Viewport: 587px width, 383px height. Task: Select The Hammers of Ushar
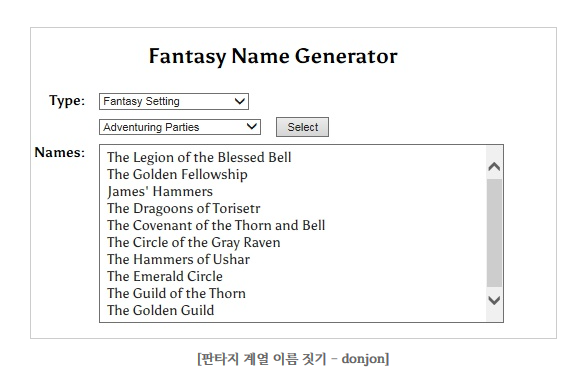pos(178,259)
